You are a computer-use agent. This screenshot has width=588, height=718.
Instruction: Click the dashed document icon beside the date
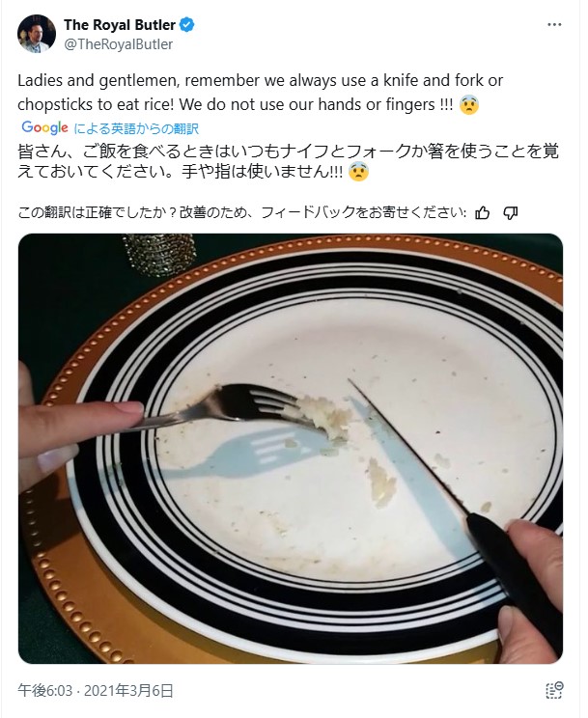(x=554, y=690)
